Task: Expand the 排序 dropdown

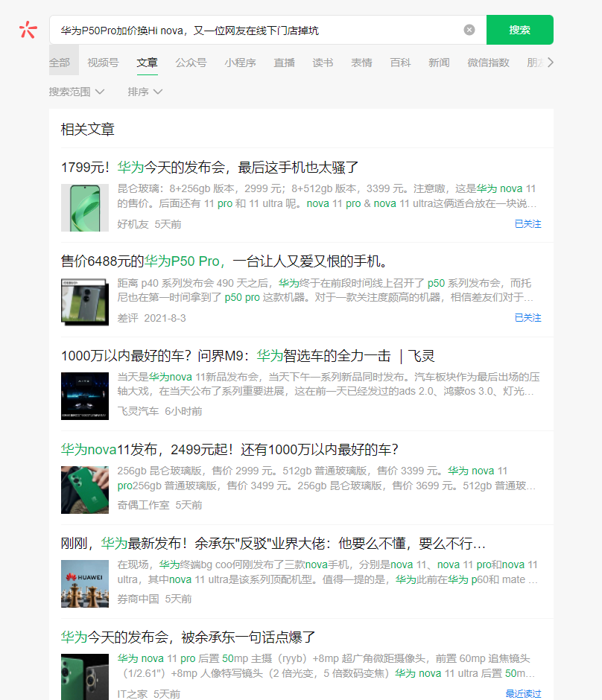Action: click(x=145, y=92)
